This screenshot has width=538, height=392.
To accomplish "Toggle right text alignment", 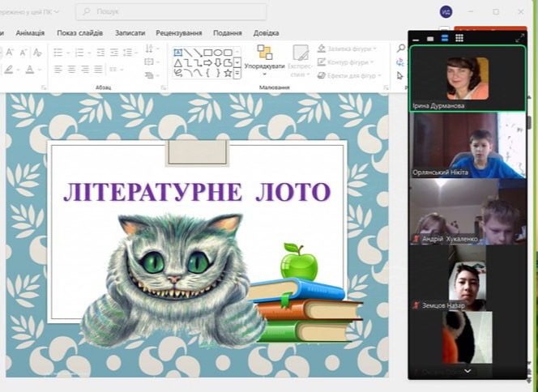I will (85, 70).
